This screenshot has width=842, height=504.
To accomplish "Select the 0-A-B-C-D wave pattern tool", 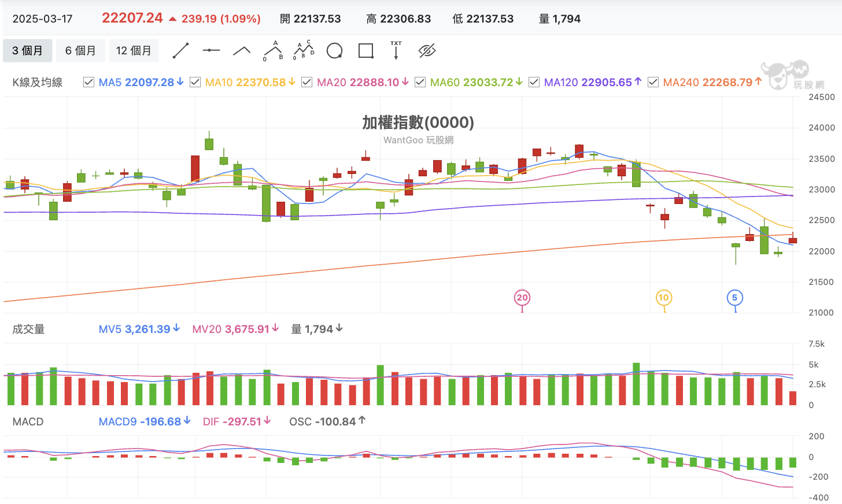I will point(304,51).
